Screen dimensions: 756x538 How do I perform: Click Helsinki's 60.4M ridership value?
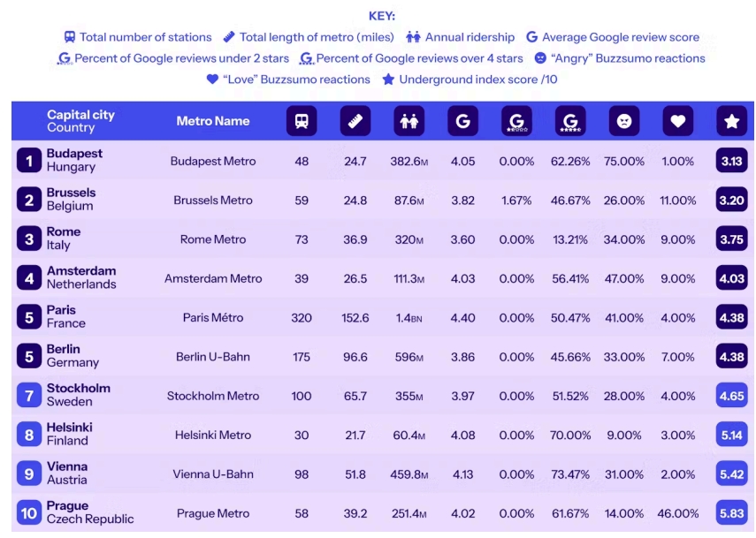(x=409, y=436)
